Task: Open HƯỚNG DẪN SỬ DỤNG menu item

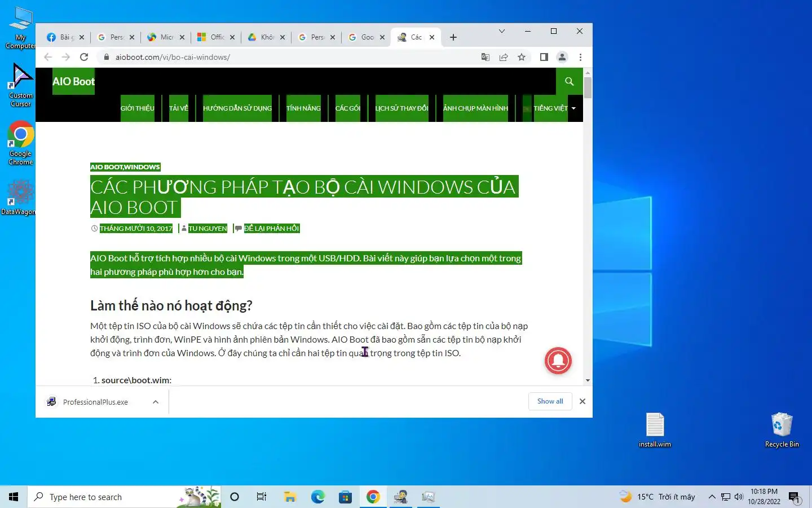Action: pos(237,108)
